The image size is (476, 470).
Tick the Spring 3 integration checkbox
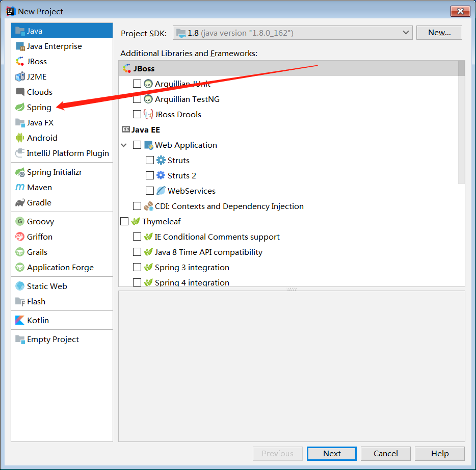pos(137,267)
